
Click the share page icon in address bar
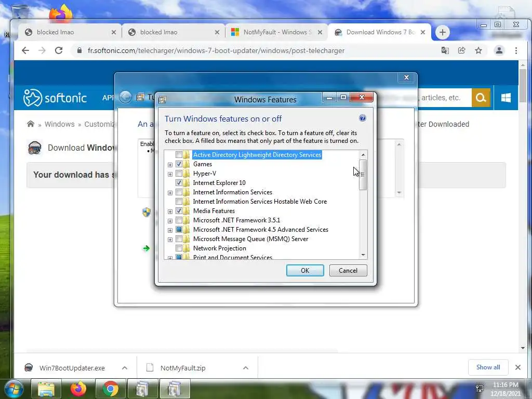(461, 50)
